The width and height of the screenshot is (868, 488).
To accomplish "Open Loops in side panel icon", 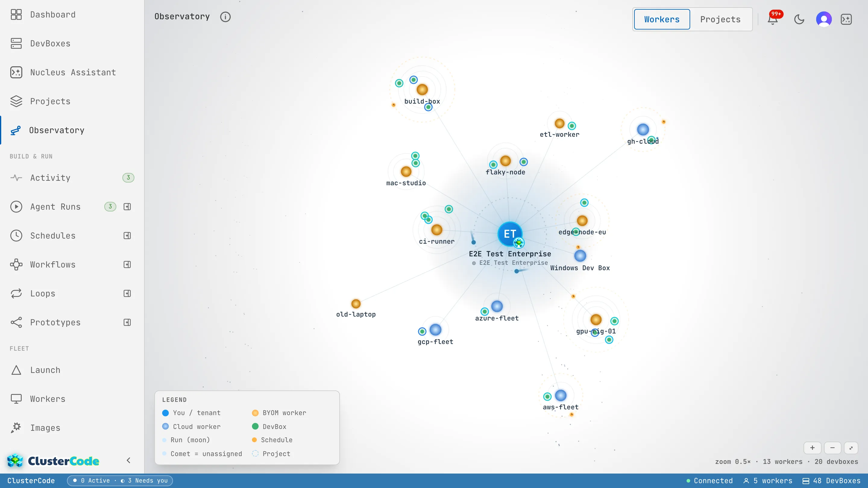I will pos(127,293).
